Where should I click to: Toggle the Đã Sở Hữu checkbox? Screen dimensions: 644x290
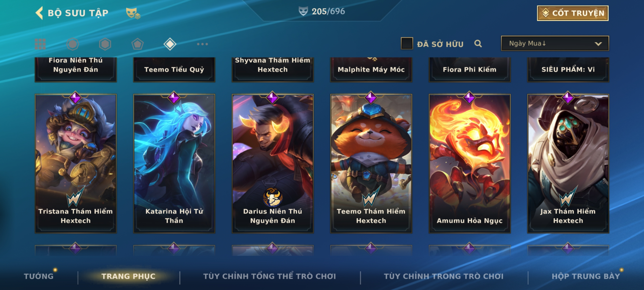(x=407, y=44)
